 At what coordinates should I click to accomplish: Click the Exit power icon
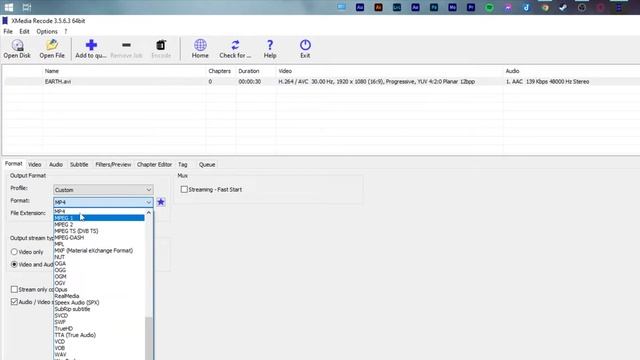305,45
